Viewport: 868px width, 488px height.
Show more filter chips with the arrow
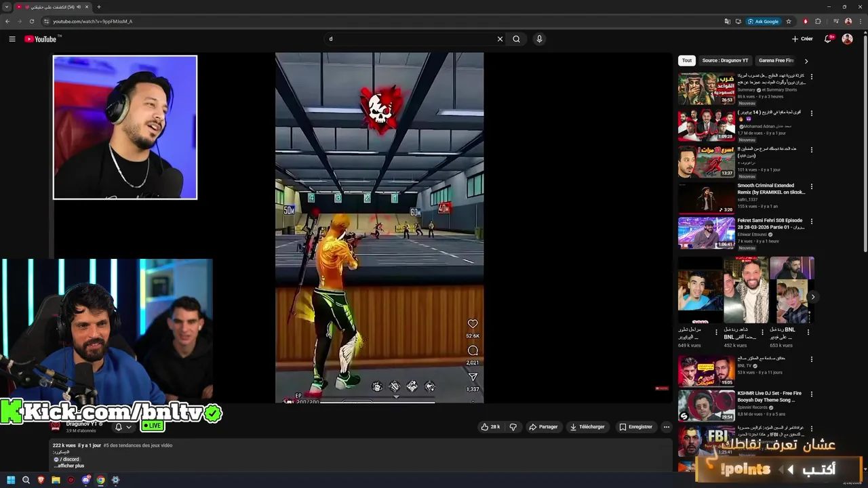coord(806,61)
